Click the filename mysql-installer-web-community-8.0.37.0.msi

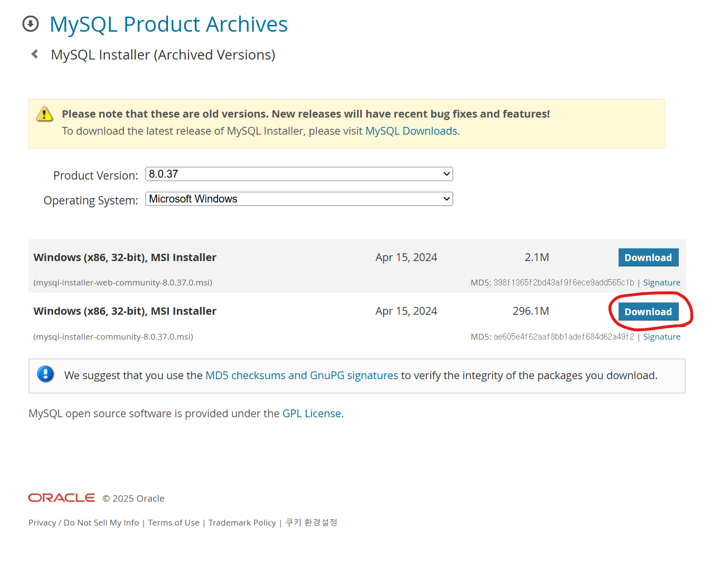coord(123,283)
